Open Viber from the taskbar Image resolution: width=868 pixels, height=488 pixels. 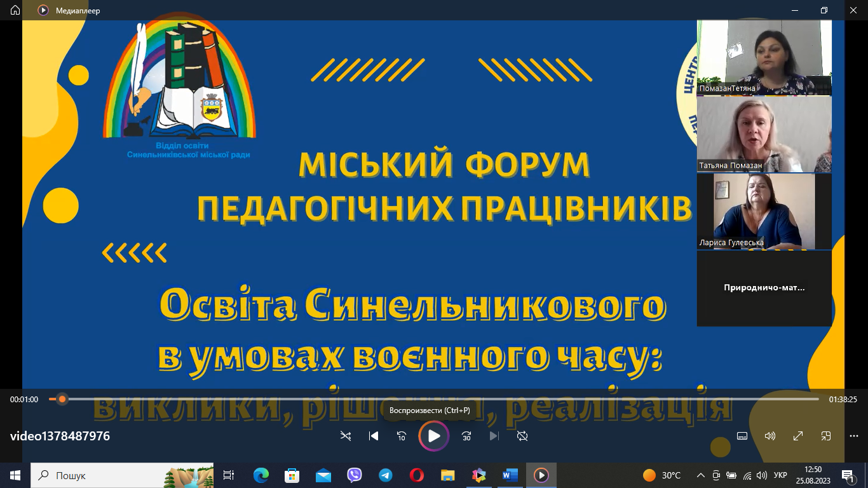(355, 475)
